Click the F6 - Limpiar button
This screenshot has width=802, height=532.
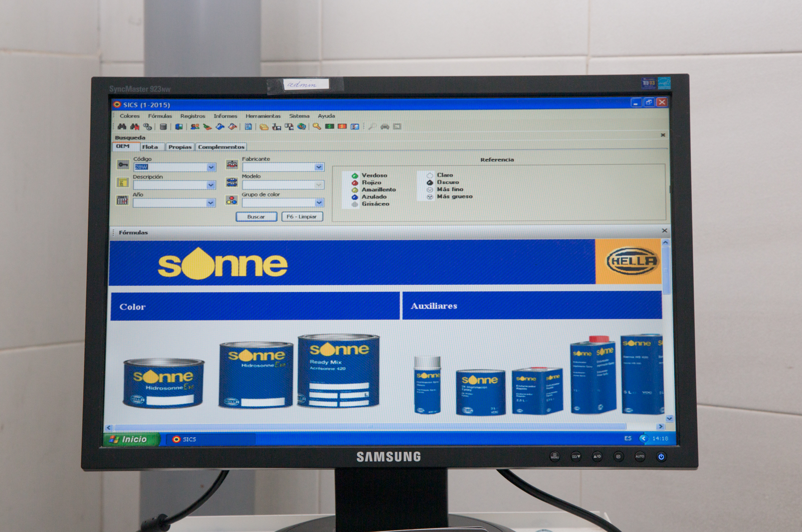coord(302,216)
